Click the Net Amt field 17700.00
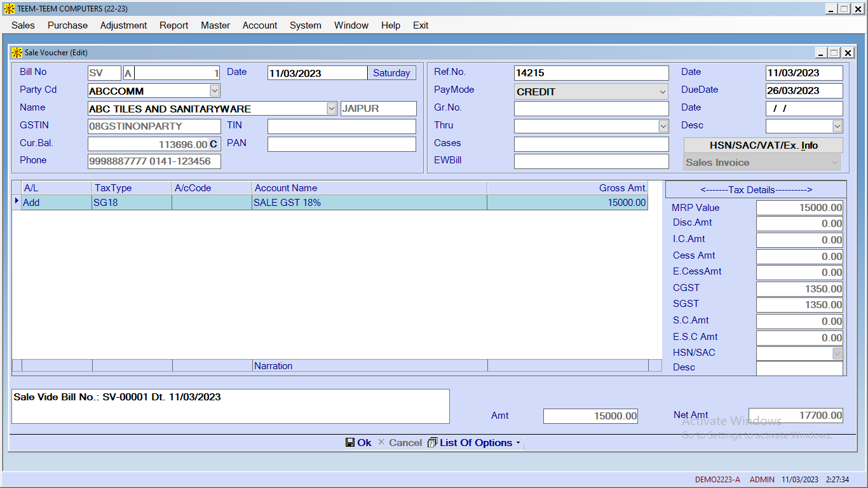 coord(796,416)
